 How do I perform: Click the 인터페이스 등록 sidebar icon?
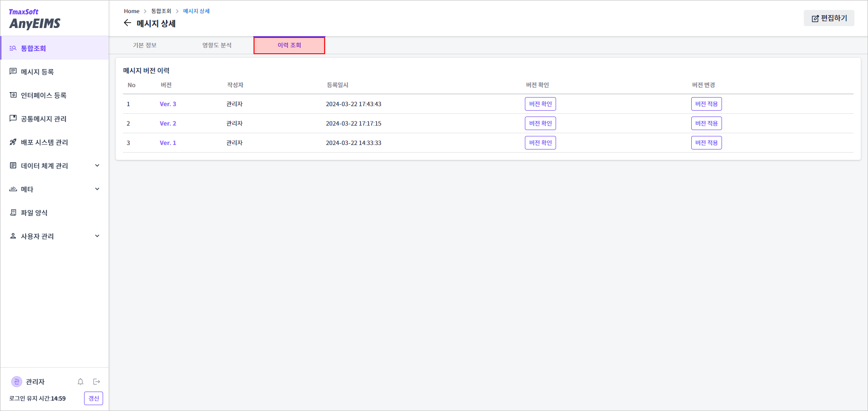[x=13, y=95]
